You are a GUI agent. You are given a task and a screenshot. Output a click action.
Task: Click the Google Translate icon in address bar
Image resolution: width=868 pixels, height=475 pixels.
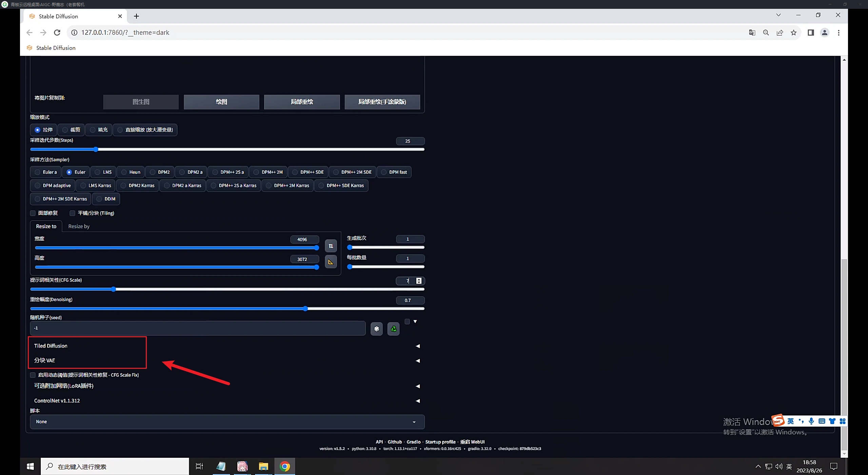[752, 33]
